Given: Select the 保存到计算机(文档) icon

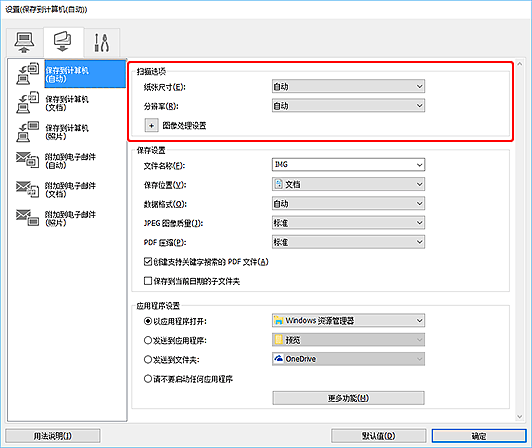Looking at the screenshot, I should [x=27, y=102].
